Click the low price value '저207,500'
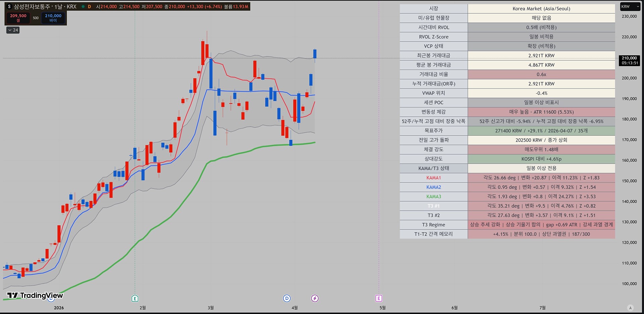Screen dimensions: 644x314 click(152, 7)
